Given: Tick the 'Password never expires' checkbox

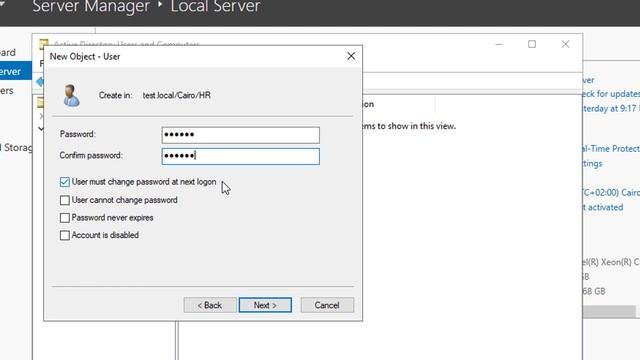Looking at the screenshot, I should (64, 218).
